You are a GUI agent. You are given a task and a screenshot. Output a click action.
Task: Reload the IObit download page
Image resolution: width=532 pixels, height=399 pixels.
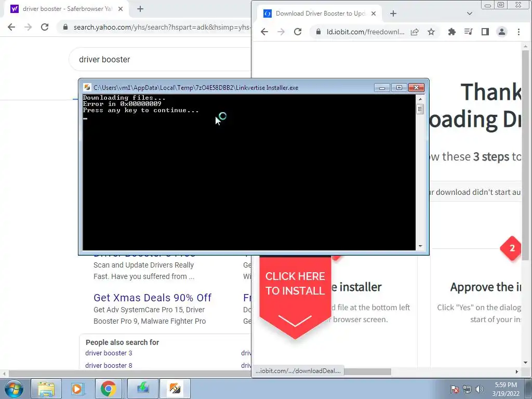coord(298,32)
